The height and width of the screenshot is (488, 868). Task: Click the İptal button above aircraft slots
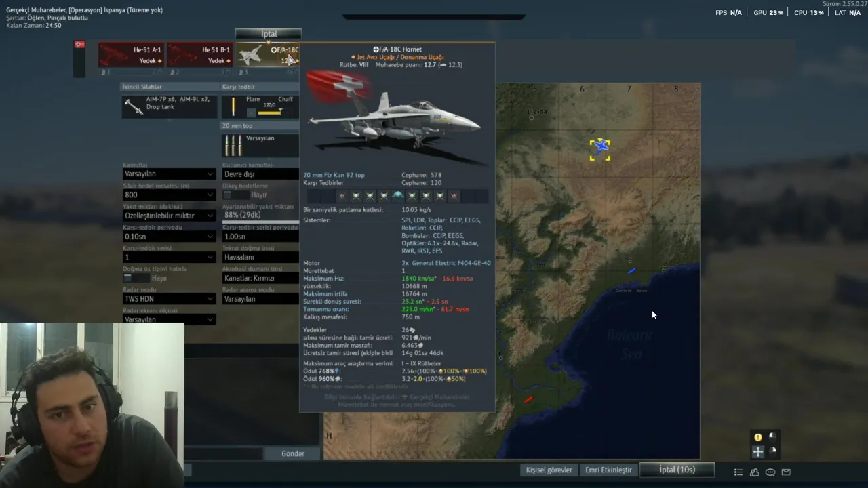pos(269,34)
